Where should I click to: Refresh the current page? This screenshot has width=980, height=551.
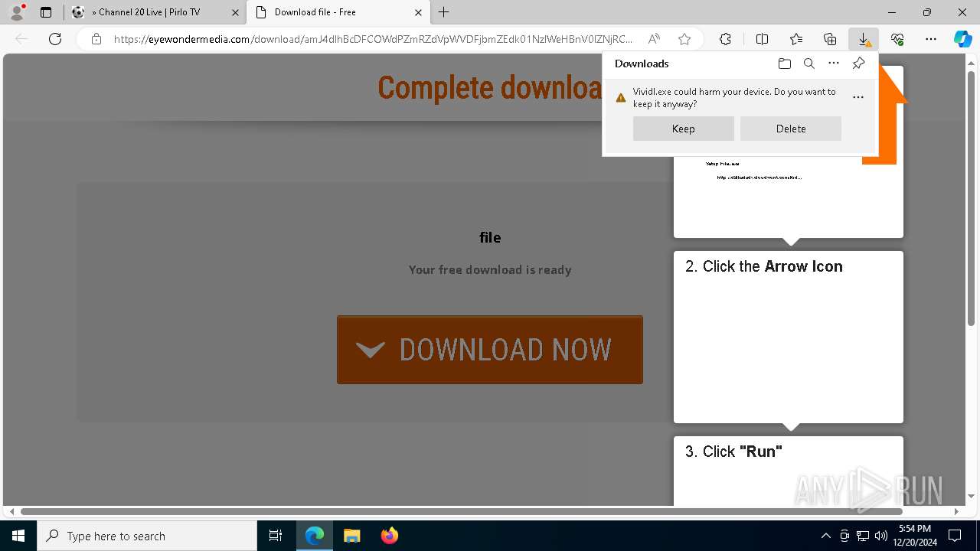[x=55, y=39]
